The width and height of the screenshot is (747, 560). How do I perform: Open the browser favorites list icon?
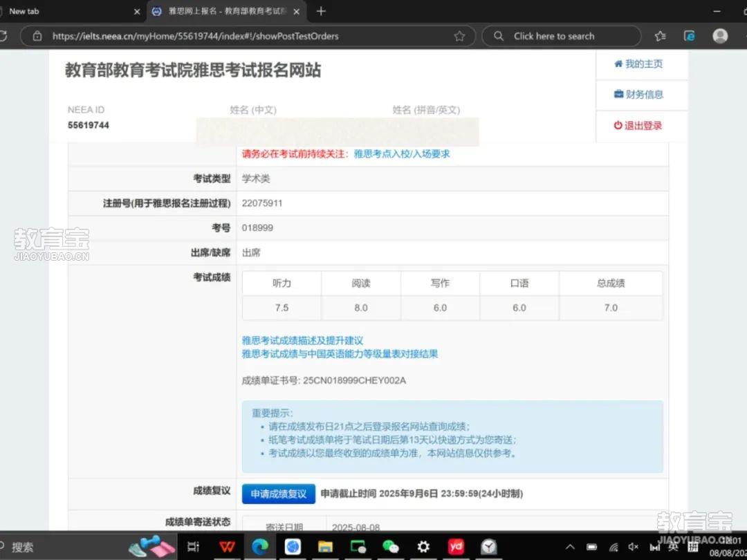pos(661,36)
